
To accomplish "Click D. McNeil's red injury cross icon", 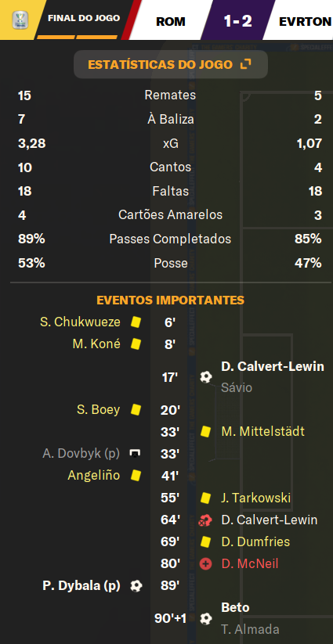I will (x=205, y=564).
